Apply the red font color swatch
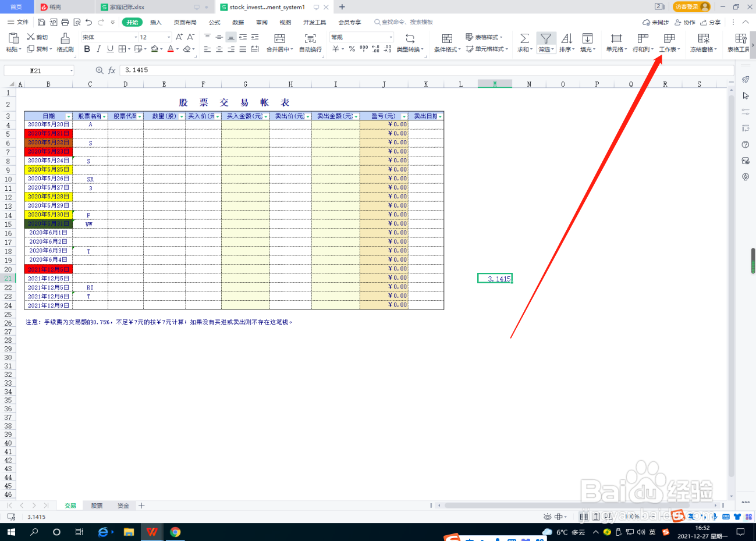This screenshot has width=756, height=541. (171, 49)
